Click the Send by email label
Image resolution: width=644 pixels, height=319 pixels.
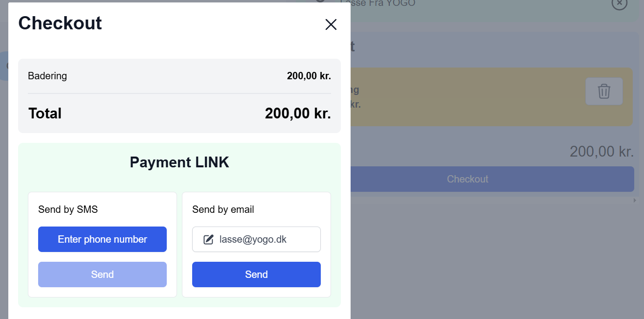[223, 209]
